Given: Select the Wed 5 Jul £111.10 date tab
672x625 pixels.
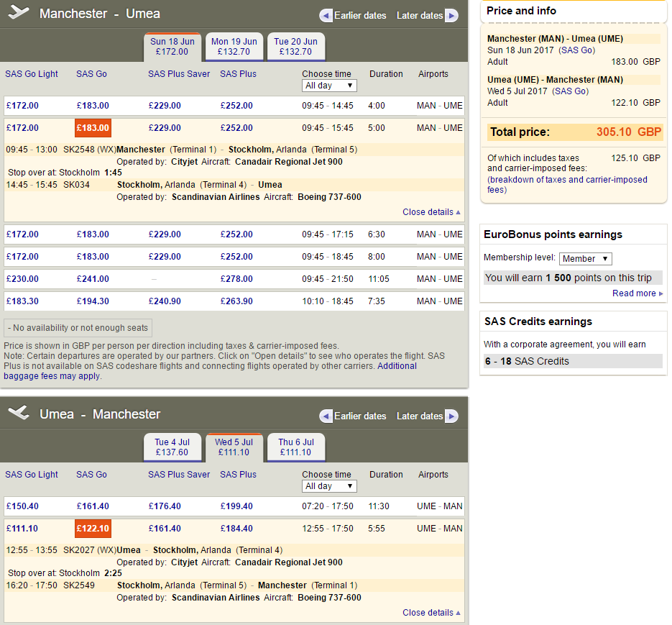Looking at the screenshot, I should pyautogui.click(x=234, y=447).
